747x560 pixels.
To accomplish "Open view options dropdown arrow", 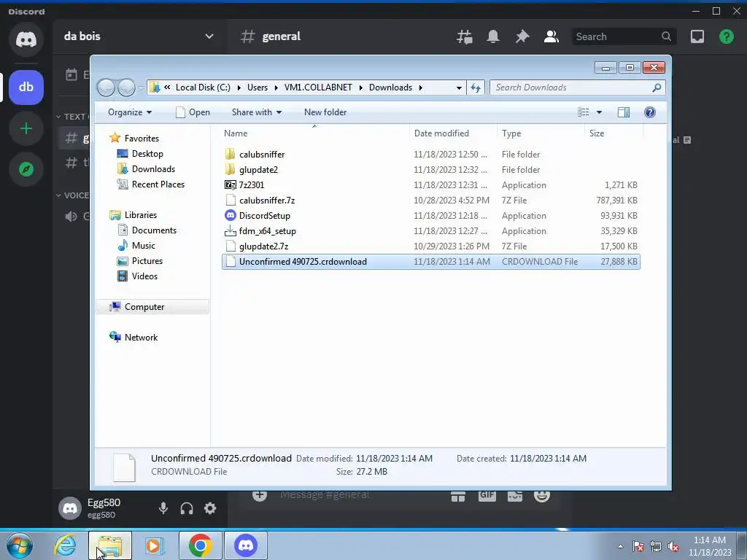I will click(x=600, y=112).
